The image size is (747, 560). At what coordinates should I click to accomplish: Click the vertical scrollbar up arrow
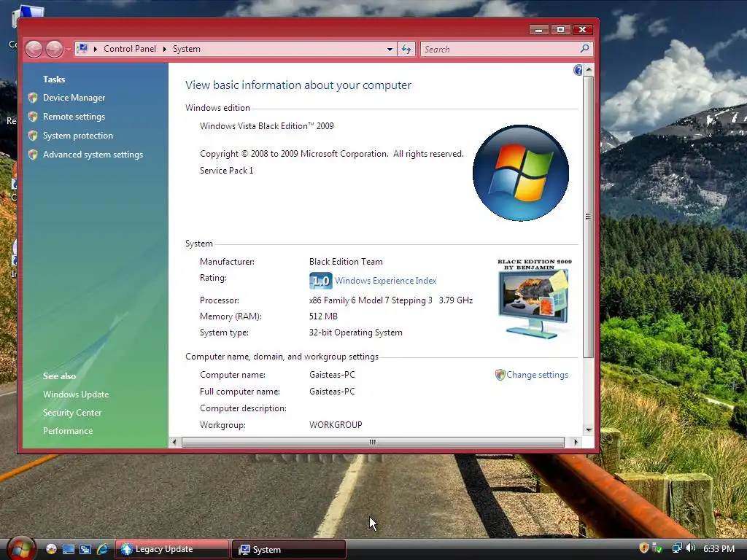[589, 69]
